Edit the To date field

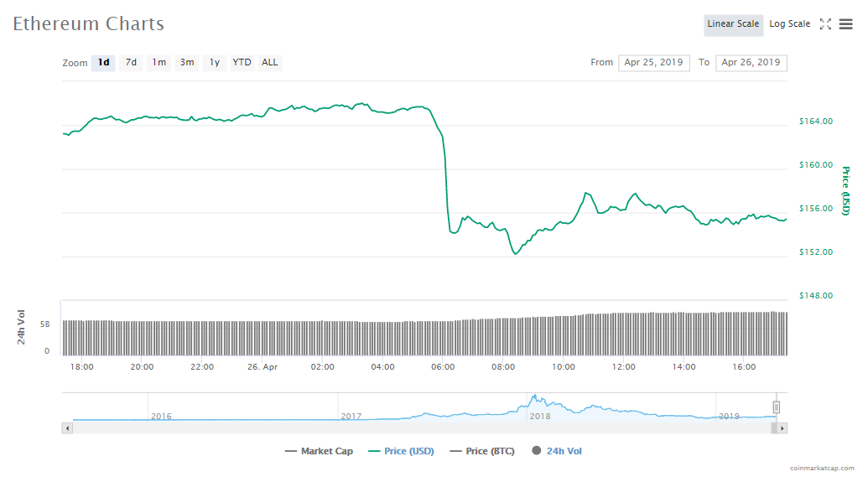coord(751,63)
